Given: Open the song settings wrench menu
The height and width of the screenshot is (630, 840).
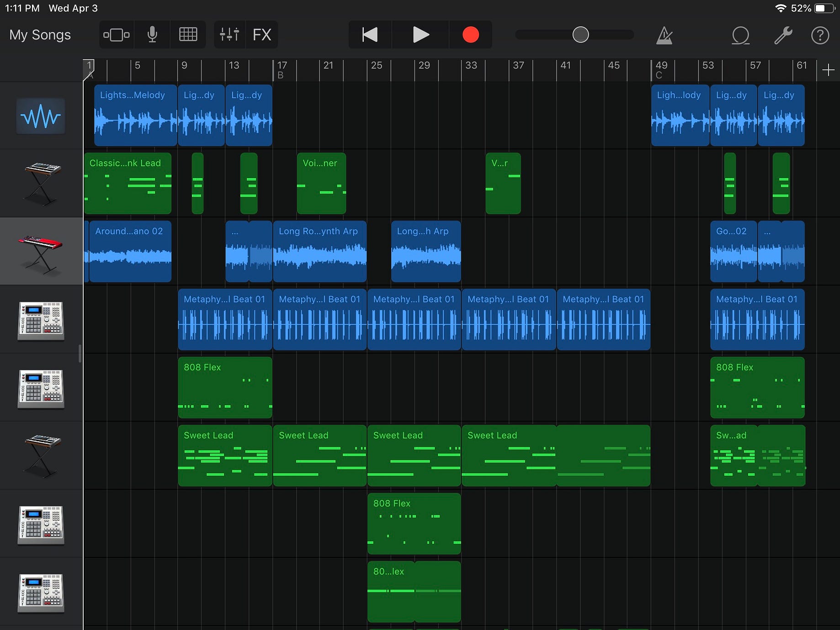Looking at the screenshot, I should [783, 34].
